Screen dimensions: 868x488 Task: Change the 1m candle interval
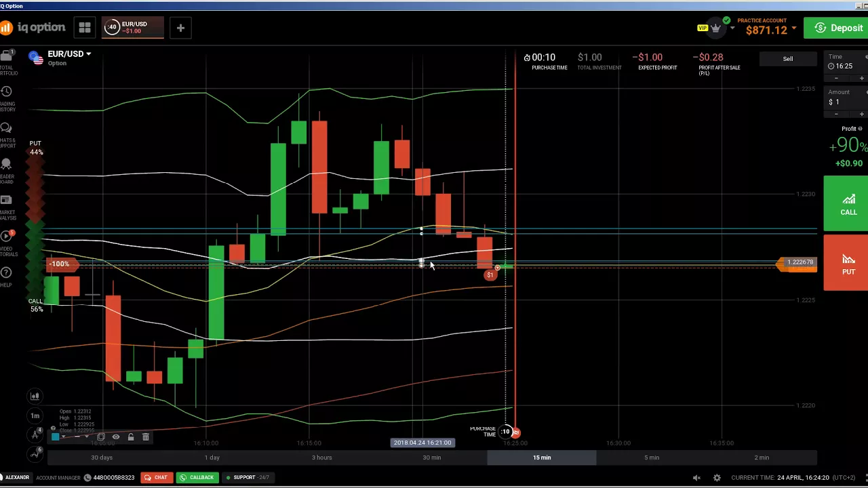(x=35, y=415)
